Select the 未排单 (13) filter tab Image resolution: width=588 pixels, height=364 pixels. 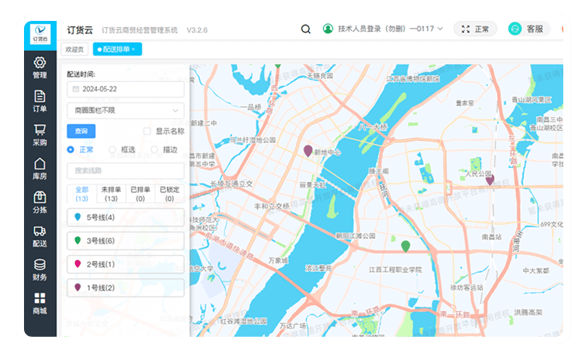coord(111,194)
